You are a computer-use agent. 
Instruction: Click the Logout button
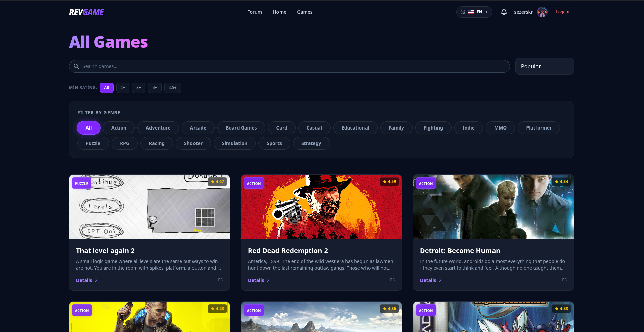click(x=562, y=12)
